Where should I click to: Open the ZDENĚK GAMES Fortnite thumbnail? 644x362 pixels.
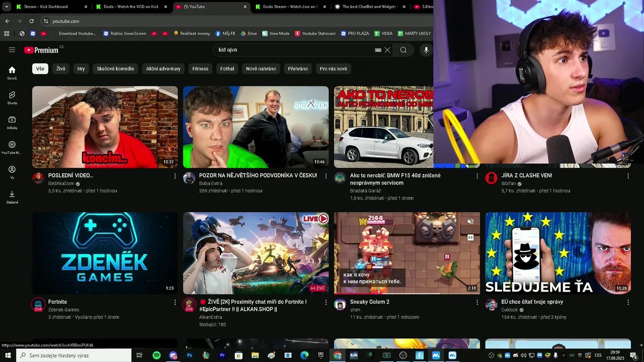105,253
